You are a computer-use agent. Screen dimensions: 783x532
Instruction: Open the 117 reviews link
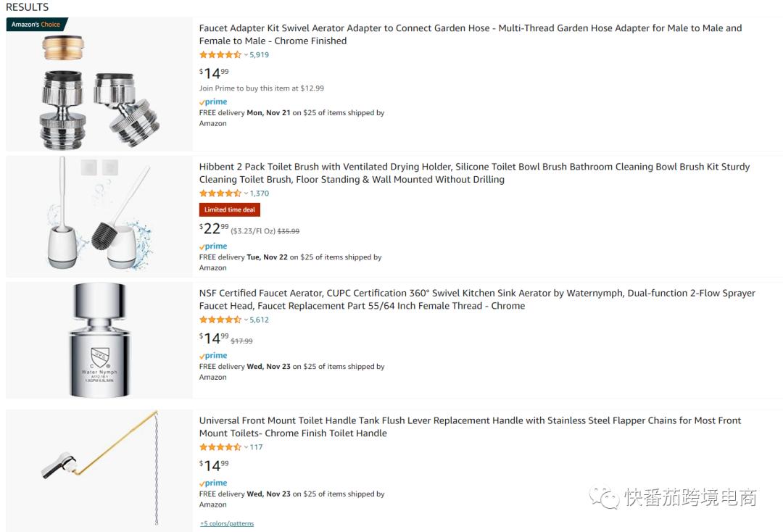[x=256, y=447]
